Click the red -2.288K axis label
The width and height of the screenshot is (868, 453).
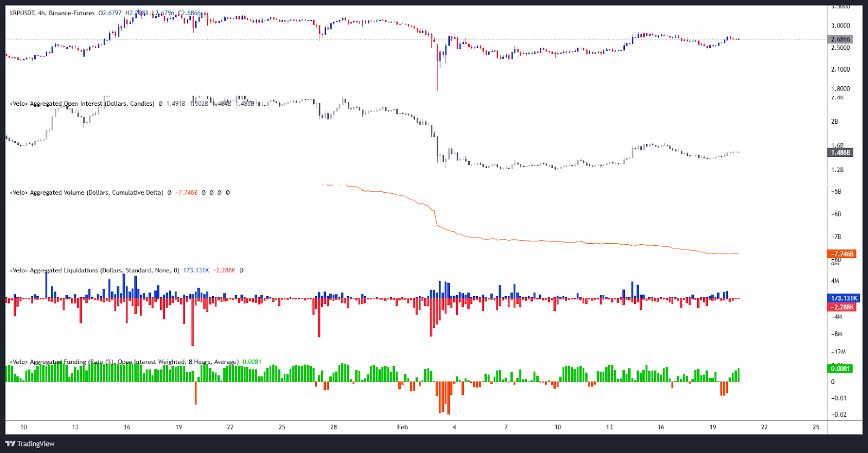tap(842, 307)
